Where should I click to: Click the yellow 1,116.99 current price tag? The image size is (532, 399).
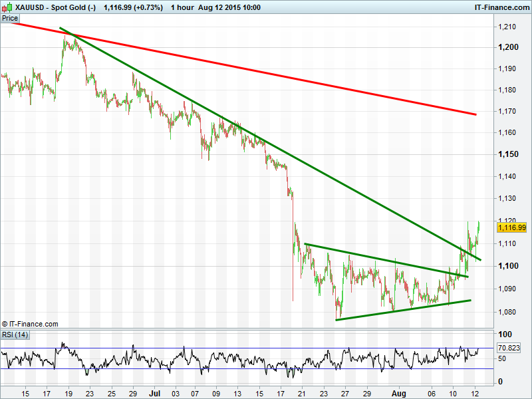click(511, 227)
